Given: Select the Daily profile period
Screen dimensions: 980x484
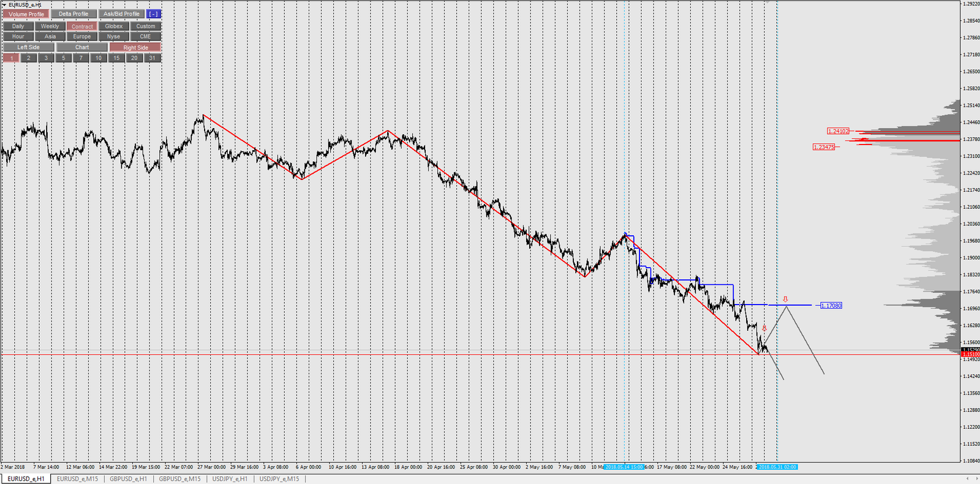Looking at the screenshot, I should [18, 26].
